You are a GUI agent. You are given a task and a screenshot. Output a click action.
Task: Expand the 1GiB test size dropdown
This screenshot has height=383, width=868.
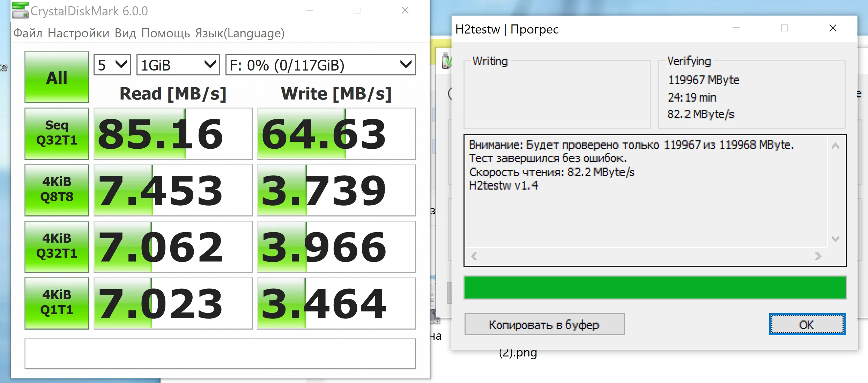pos(178,65)
